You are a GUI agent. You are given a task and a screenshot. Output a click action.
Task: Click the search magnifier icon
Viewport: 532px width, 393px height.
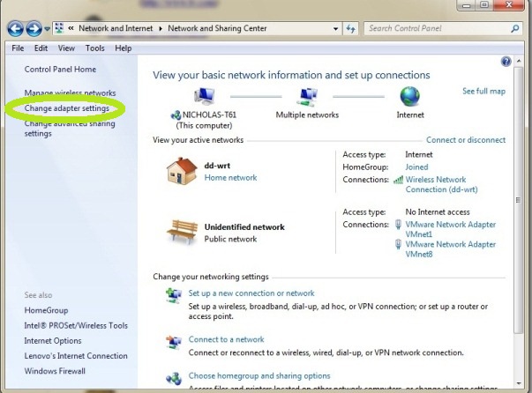click(516, 28)
